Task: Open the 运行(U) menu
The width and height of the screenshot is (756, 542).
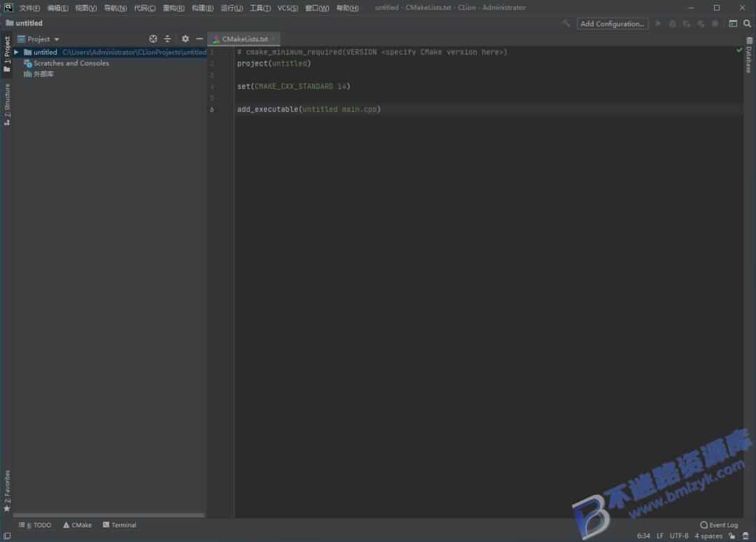Action: pyautogui.click(x=232, y=8)
